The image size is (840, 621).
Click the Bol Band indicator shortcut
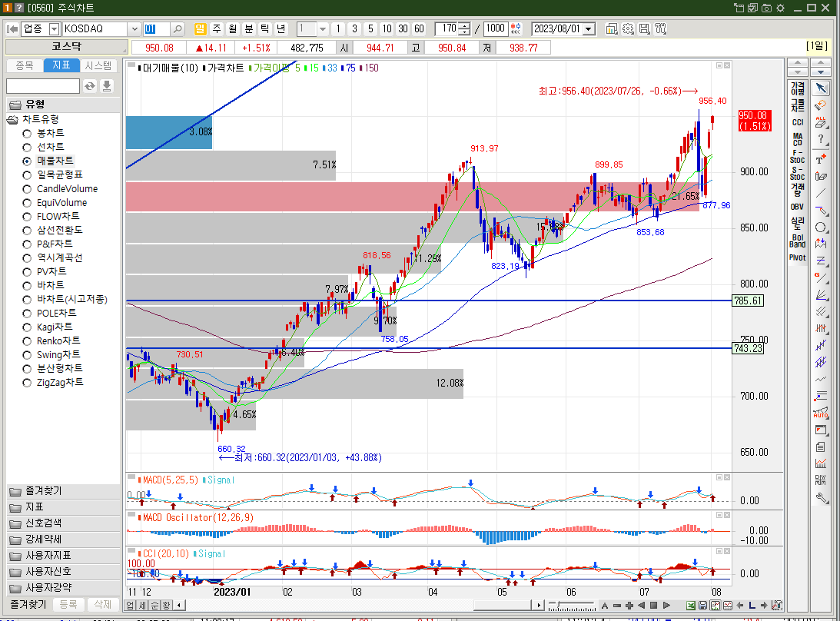797,241
